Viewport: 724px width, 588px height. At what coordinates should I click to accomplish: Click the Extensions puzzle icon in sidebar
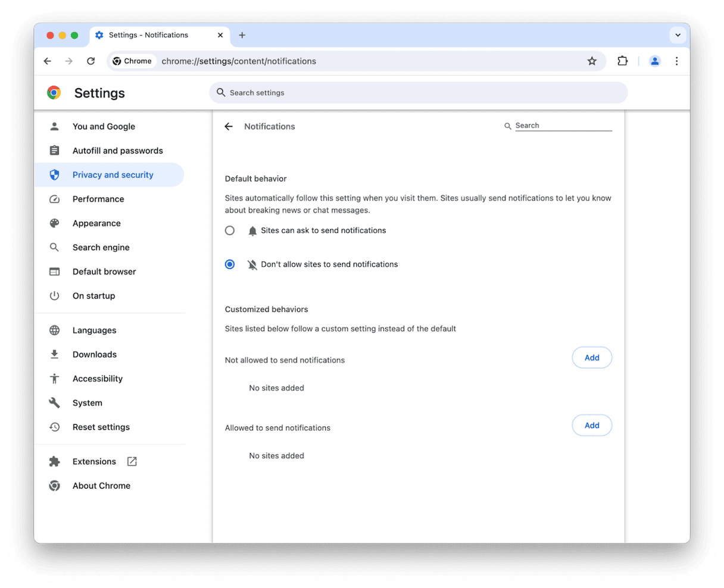pos(54,461)
